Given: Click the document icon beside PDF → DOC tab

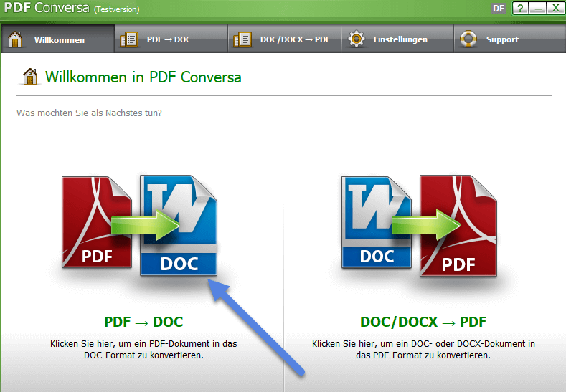Looking at the screenshot, I should click(129, 39).
